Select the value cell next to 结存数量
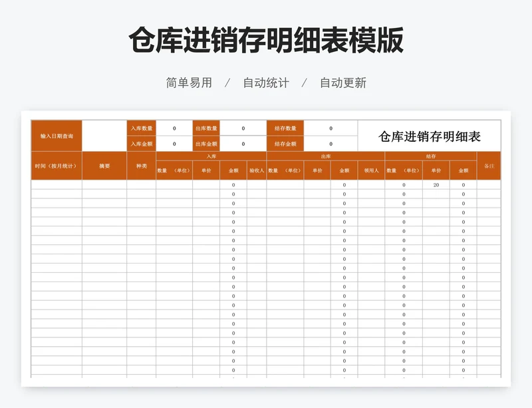The image size is (532, 408). click(331, 128)
